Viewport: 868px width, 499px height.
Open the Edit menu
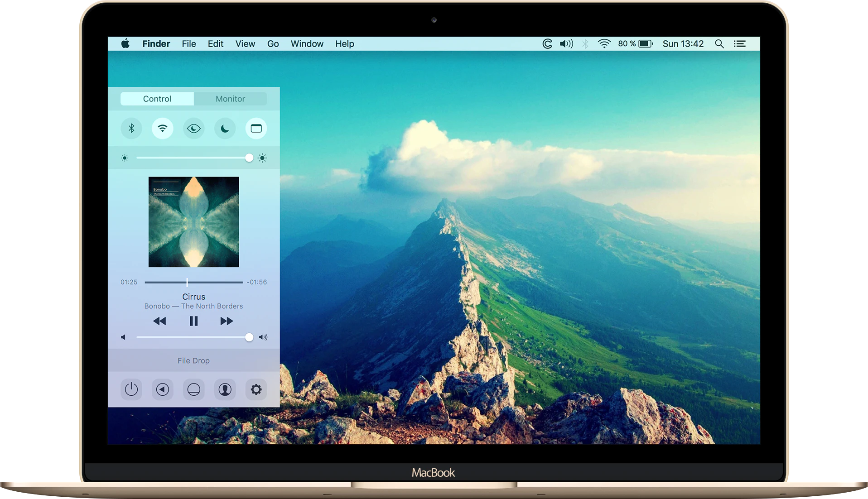click(x=216, y=44)
